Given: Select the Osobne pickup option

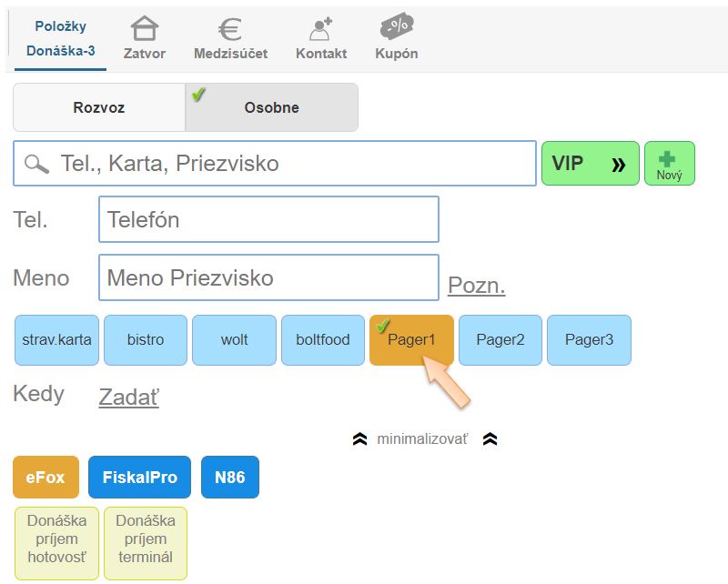Looking at the screenshot, I should pos(271,107).
